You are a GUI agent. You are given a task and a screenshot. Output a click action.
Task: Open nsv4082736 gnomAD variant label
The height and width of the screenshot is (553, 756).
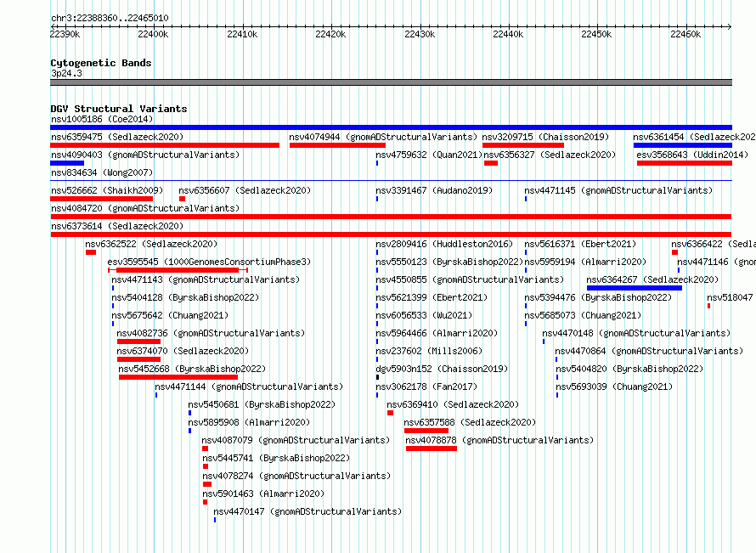211,333
